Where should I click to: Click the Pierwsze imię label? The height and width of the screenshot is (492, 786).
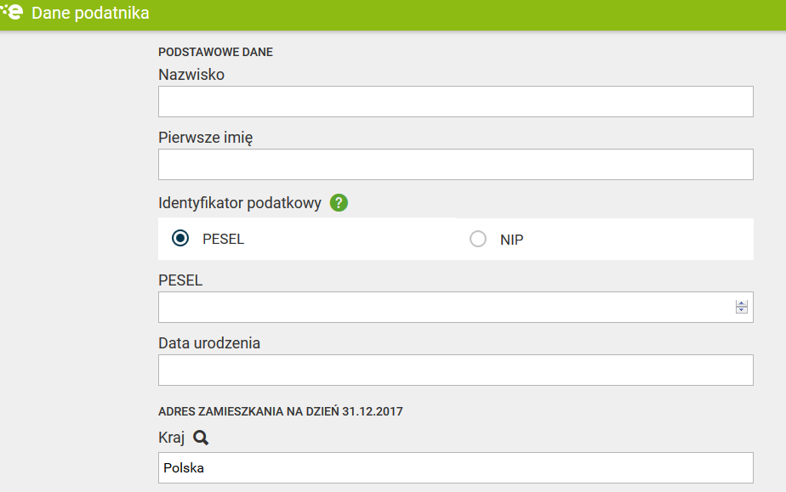tap(205, 138)
